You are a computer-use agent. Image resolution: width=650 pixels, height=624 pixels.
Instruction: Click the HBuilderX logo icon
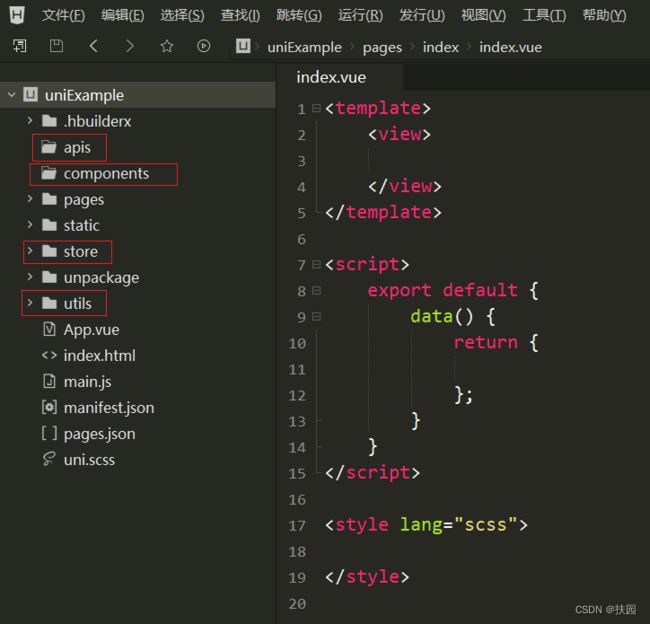coord(17,15)
